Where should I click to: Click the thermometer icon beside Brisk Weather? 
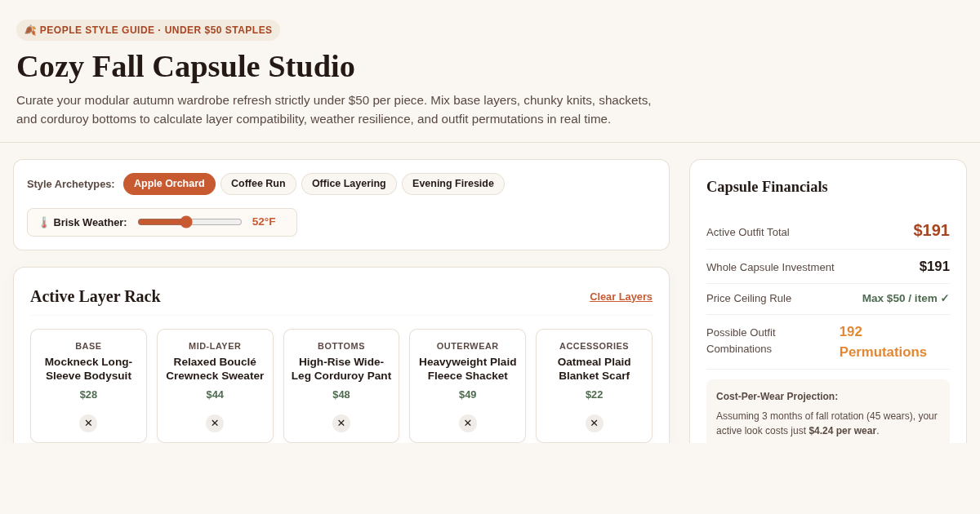pos(44,222)
